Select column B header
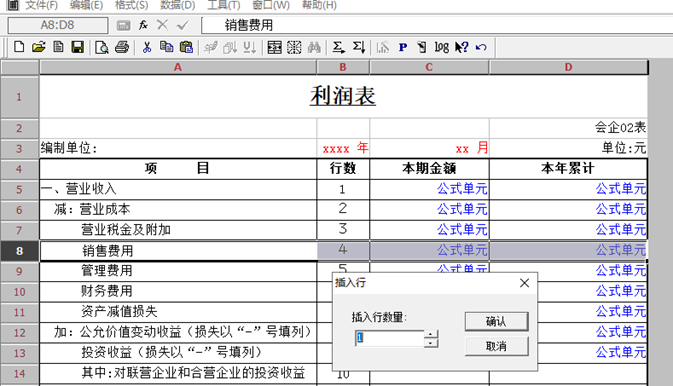Viewport: 673px width, 386px height. click(343, 67)
